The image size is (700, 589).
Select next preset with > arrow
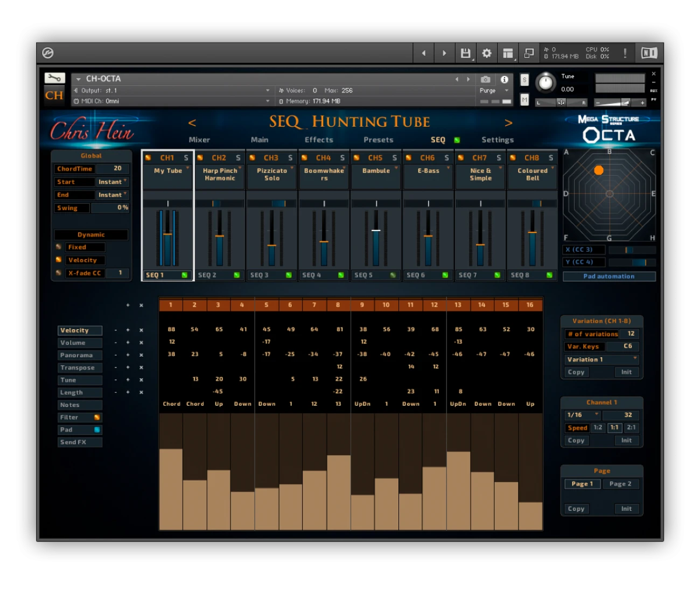(x=508, y=123)
